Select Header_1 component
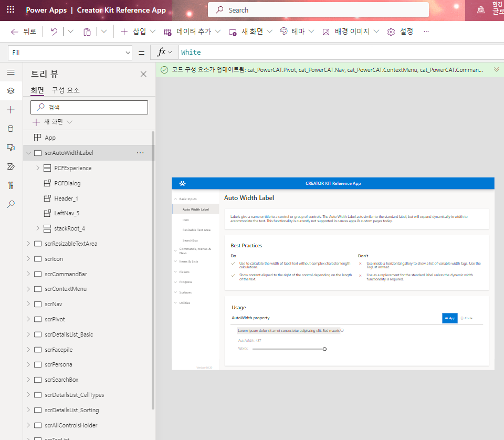The height and width of the screenshot is (440, 504). (66, 198)
